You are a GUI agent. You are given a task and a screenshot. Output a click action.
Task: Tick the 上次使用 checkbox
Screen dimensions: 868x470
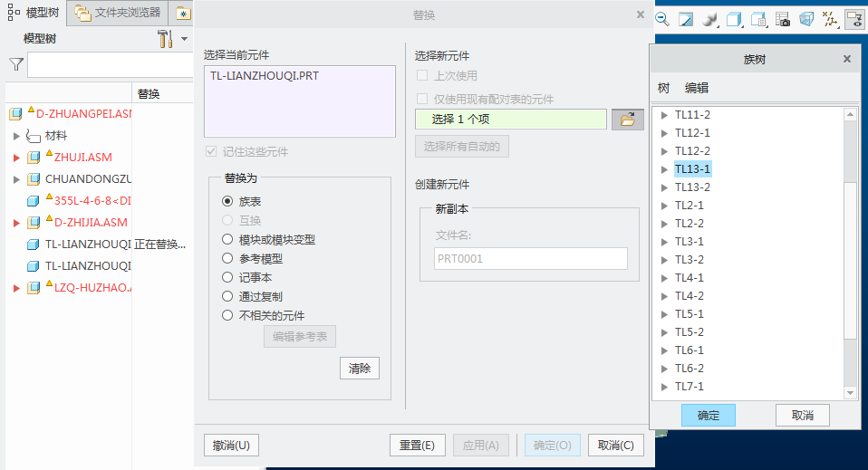422,75
